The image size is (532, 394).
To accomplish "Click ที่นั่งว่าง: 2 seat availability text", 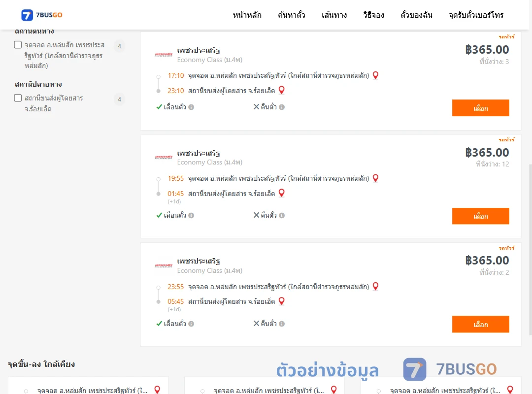I will [494, 272].
